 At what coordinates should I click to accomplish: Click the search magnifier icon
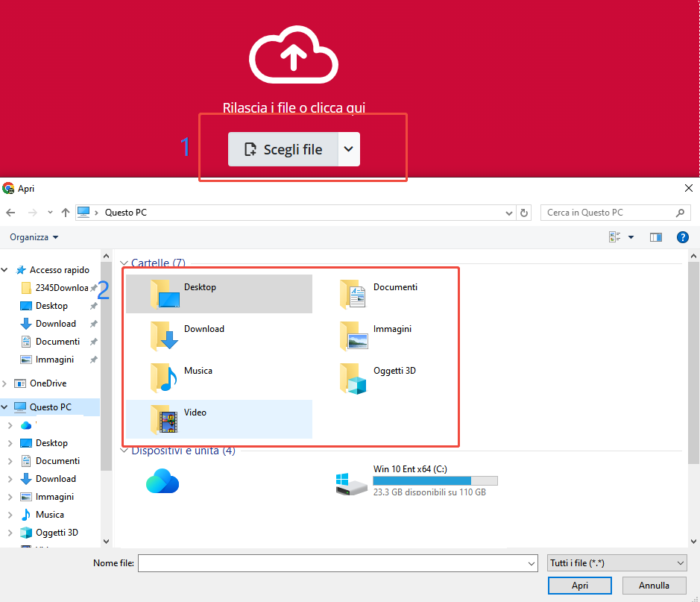pyautogui.click(x=680, y=213)
